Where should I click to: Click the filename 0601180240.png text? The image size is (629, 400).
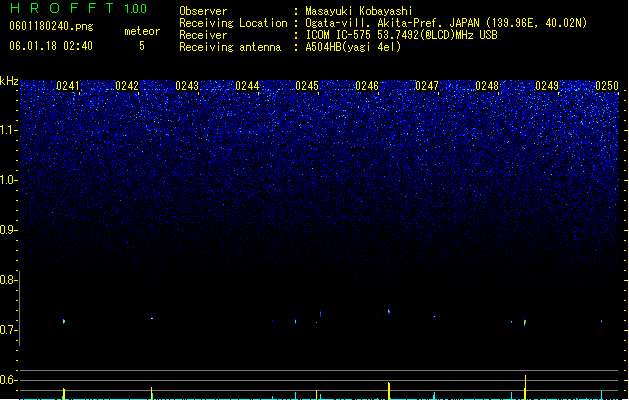point(51,26)
